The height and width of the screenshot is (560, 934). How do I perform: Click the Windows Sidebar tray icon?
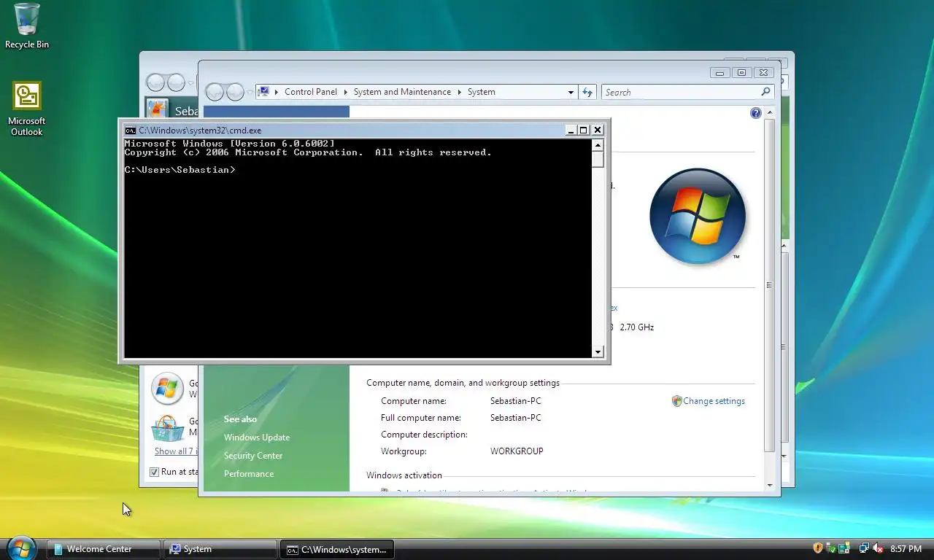coord(844,548)
